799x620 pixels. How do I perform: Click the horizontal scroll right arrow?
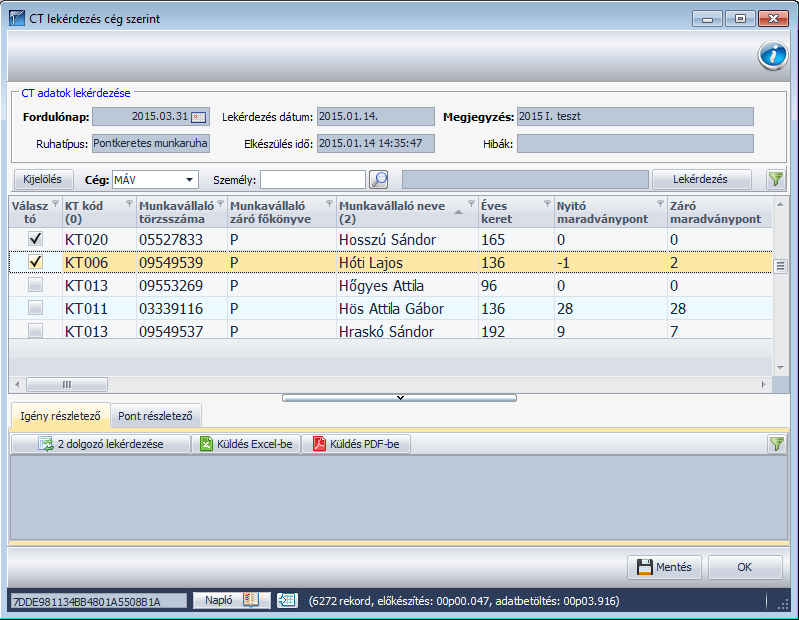point(763,384)
